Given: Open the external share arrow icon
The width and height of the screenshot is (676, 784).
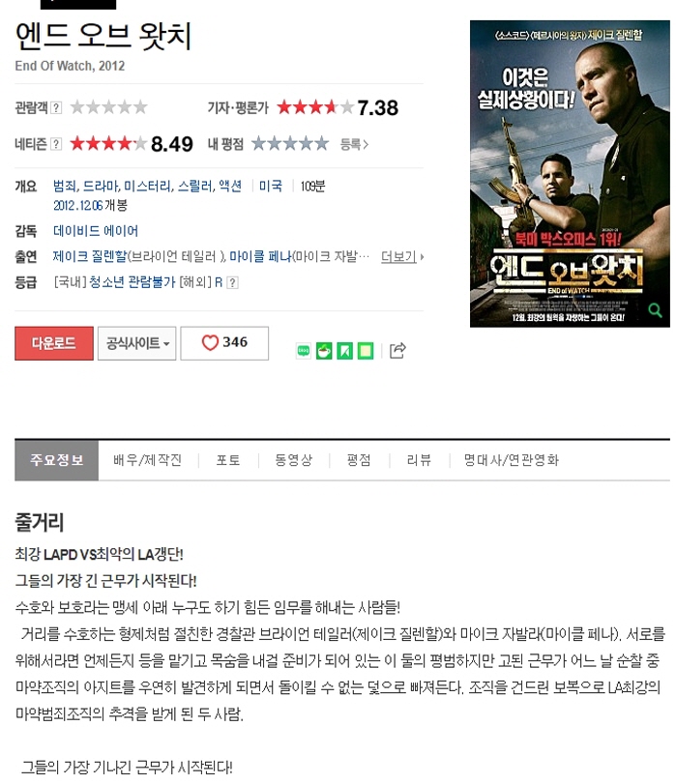Looking at the screenshot, I should [x=397, y=351].
